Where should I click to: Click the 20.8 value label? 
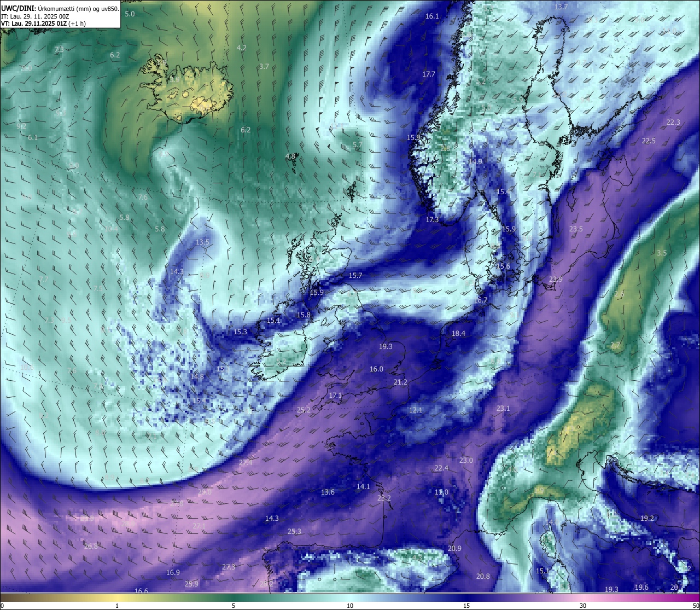point(483,576)
